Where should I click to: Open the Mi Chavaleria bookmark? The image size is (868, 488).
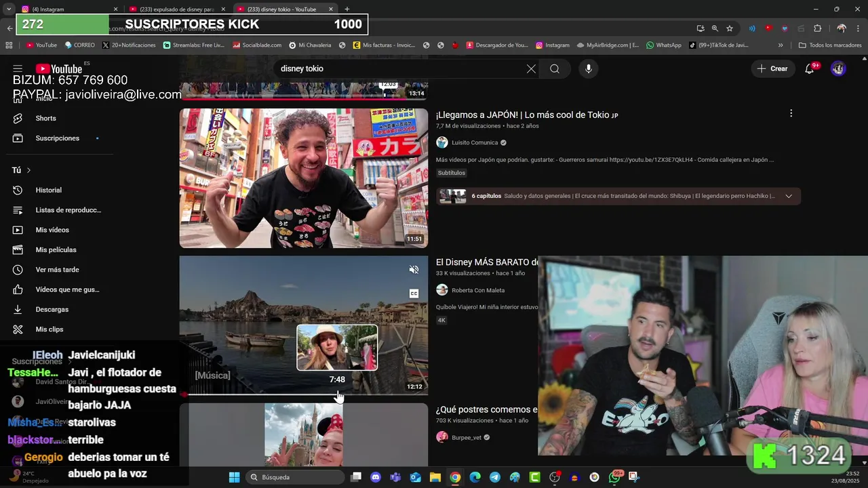[x=310, y=45]
